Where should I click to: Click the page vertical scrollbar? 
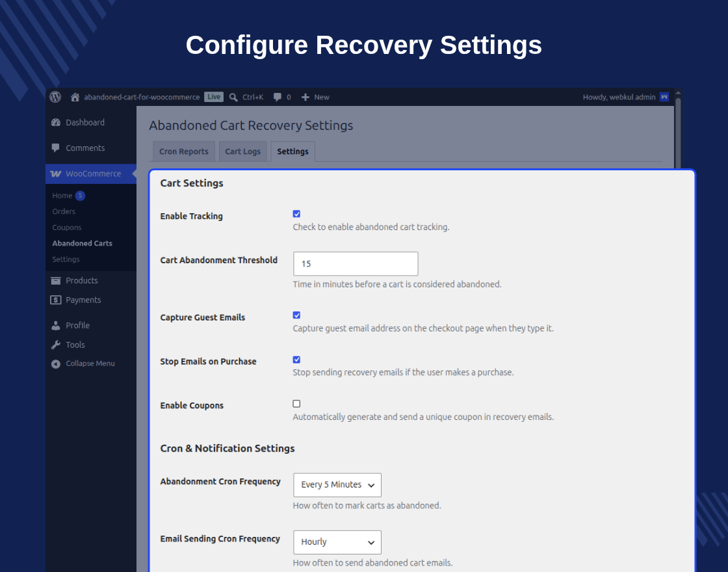(678, 133)
